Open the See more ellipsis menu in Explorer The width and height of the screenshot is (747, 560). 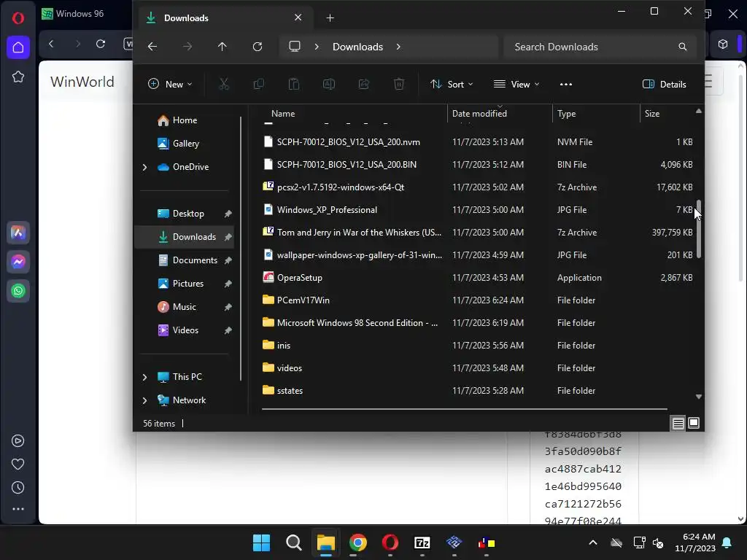pos(566,85)
